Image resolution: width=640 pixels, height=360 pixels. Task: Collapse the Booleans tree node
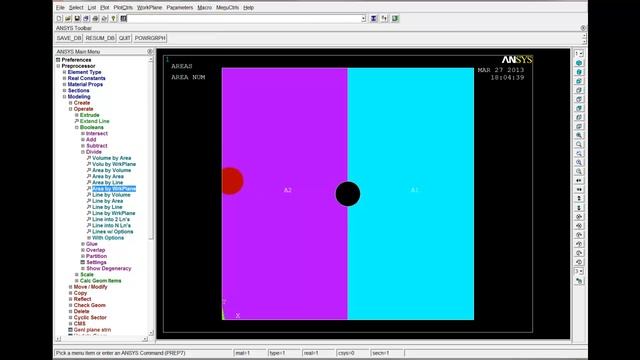pos(77,127)
